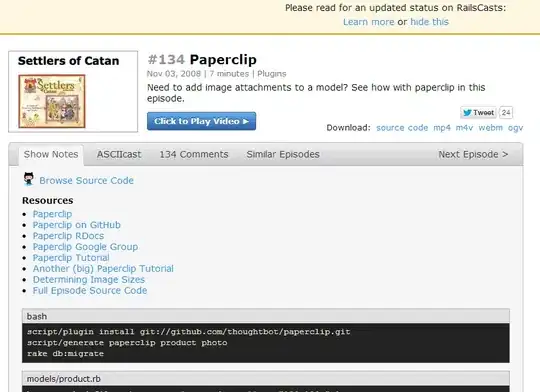Click the Nov 03, 2008 date text
Screen dimensions: 540x392
point(174,74)
